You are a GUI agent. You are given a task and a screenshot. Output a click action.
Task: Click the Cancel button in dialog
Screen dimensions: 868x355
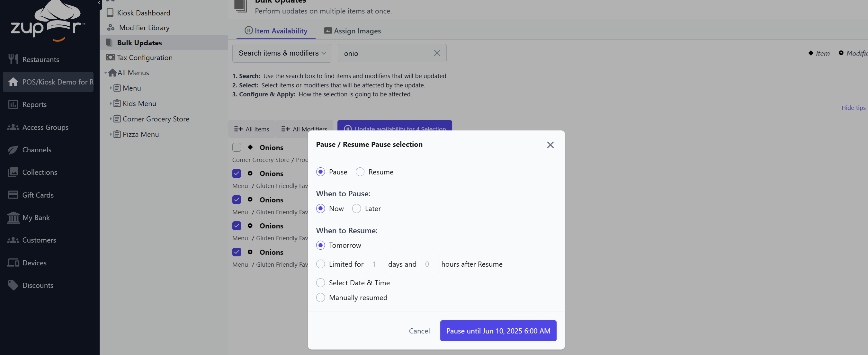(419, 331)
